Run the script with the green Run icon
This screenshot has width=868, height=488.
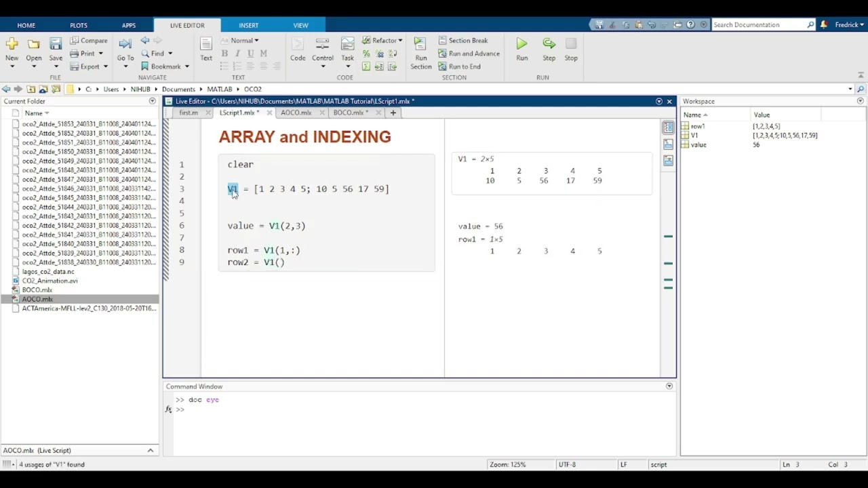tap(521, 44)
